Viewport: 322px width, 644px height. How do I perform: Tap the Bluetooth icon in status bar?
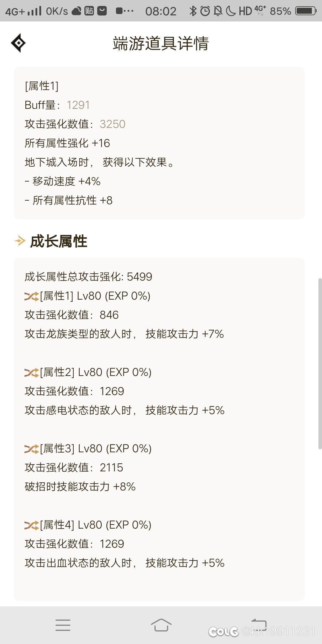point(193,11)
